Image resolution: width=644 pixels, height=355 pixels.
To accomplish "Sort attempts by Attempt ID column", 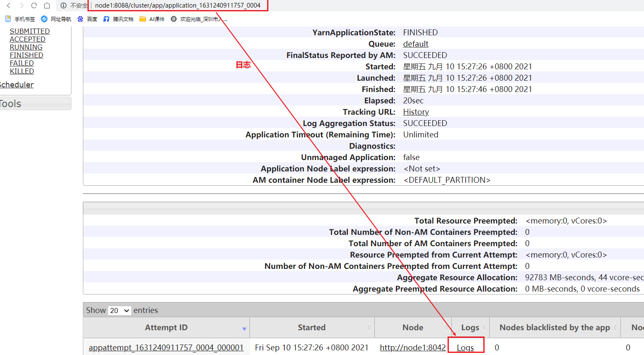I will pyautogui.click(x=167, y=328).
